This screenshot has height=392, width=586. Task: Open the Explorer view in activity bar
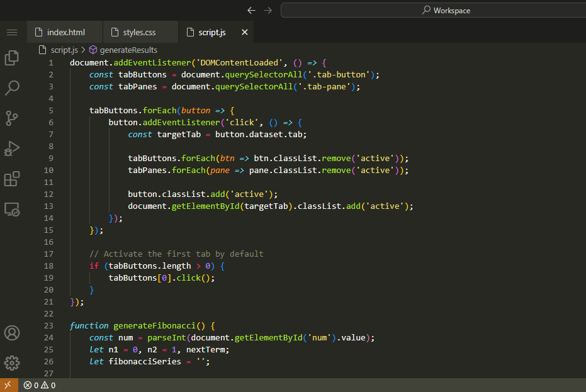[x=12, y=58]
